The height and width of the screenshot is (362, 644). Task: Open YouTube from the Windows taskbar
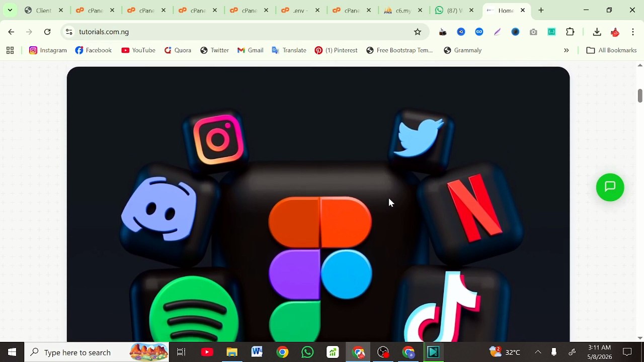(207, 352)
